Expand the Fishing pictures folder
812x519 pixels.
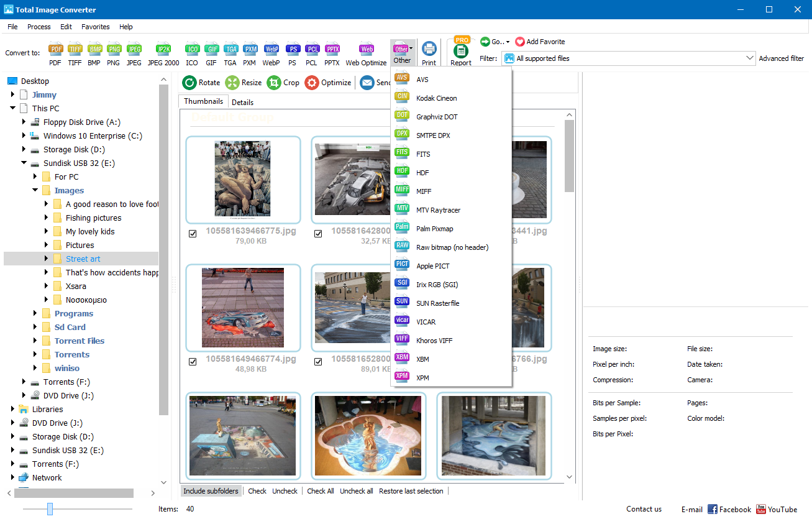tap(47, 218)
